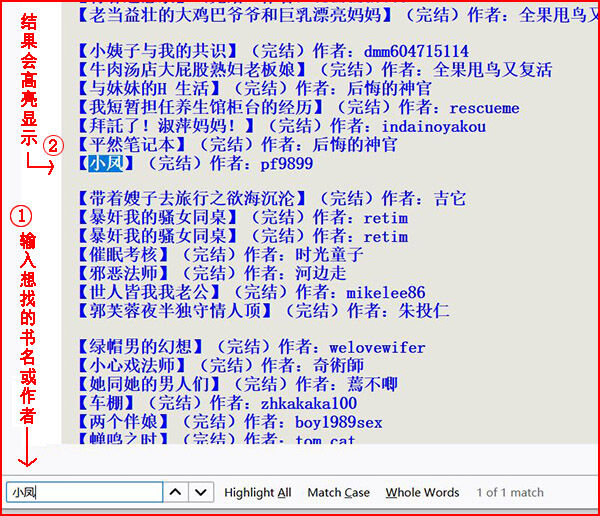
Task: Click the red arrow pointing at highlighted result
Action: (40, 165)
